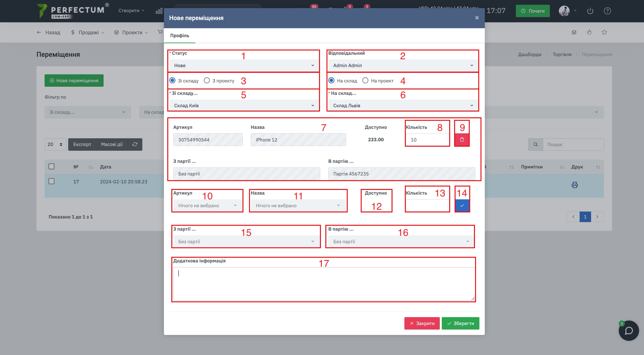Image resolution: width=644 pixels, height=355 pixels.
Task: Click the red Закрити button
Action: (422, 323)
